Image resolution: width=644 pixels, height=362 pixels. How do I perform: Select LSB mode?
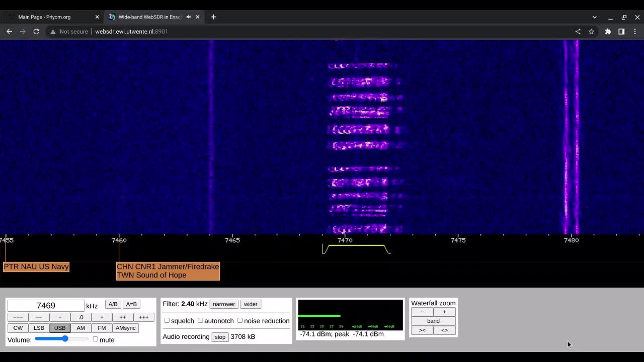39,328
